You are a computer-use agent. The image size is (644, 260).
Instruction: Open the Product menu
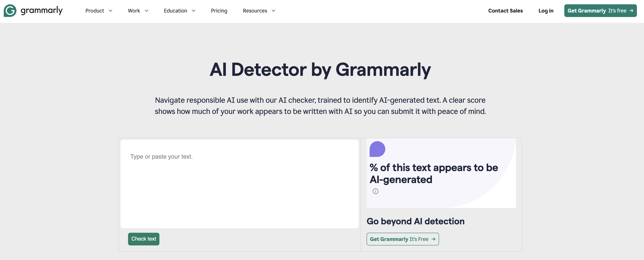coord(95,11)
